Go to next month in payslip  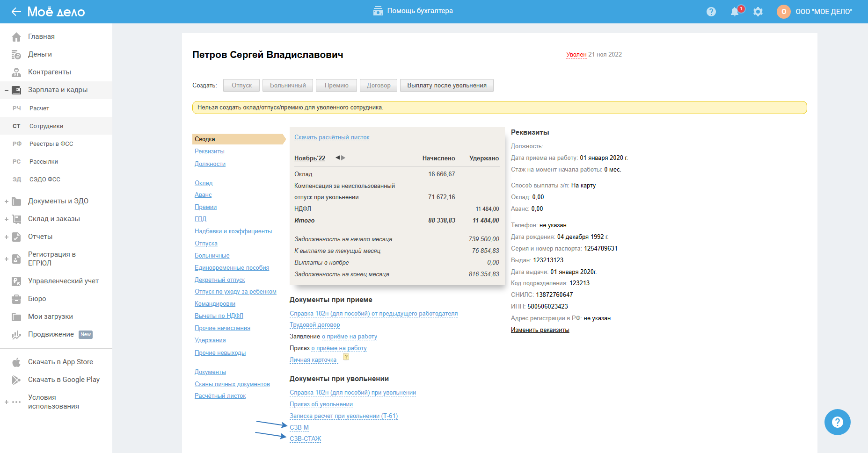coord(343,158)
